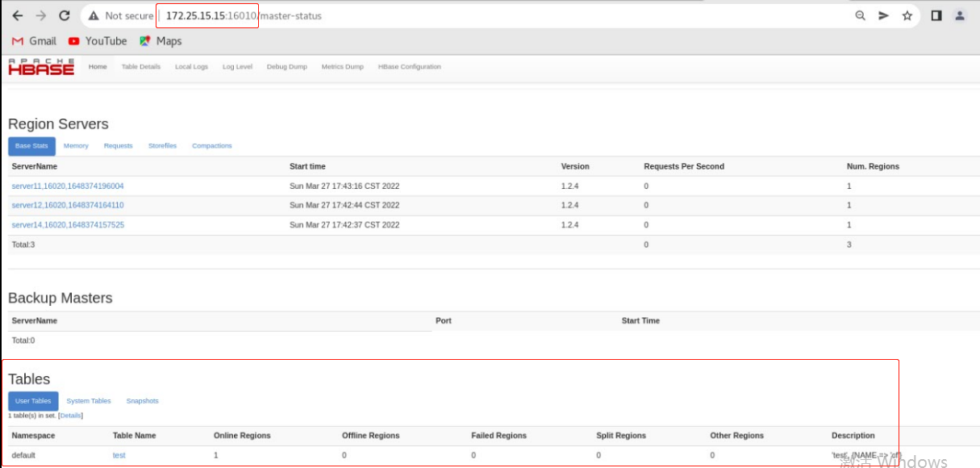Click the default namespace cell
980x468 pixels.
tap(23, 456)
